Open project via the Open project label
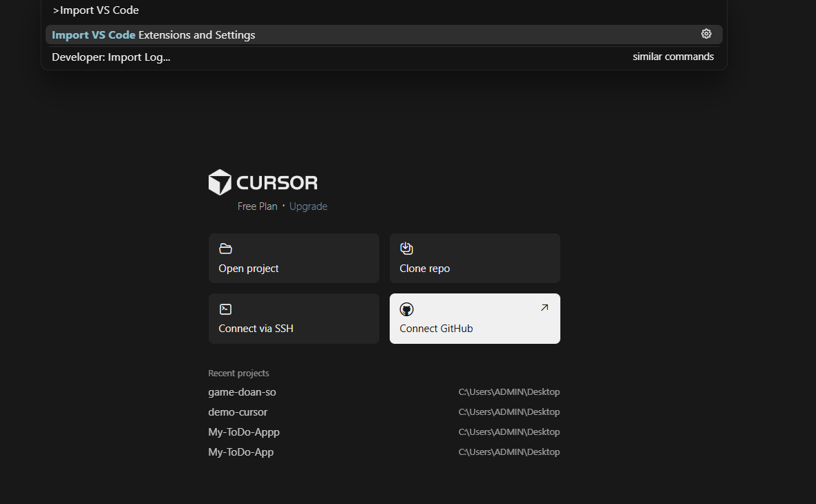Screen dimensions: 816x504 click(x=248, y=269)
